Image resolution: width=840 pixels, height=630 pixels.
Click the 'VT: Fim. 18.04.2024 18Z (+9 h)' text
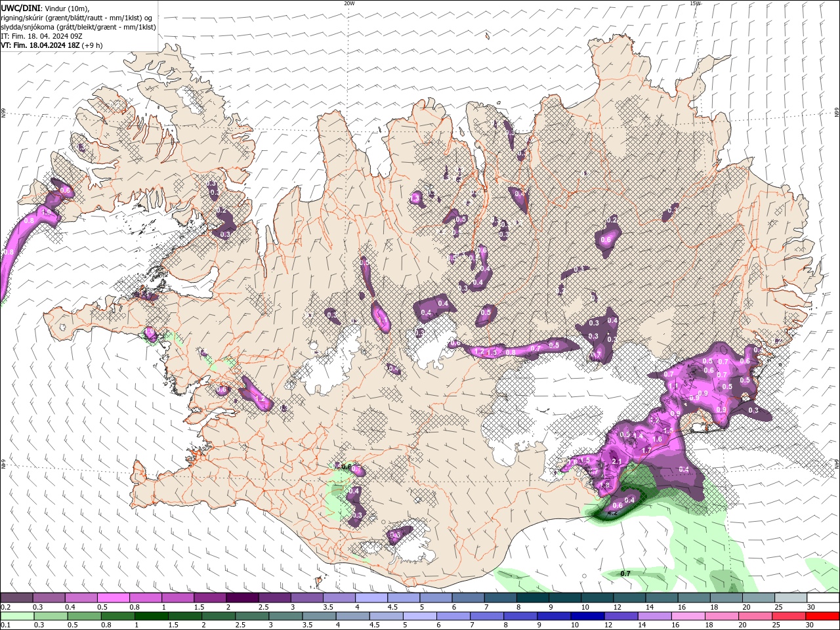[x=51, y=45]
